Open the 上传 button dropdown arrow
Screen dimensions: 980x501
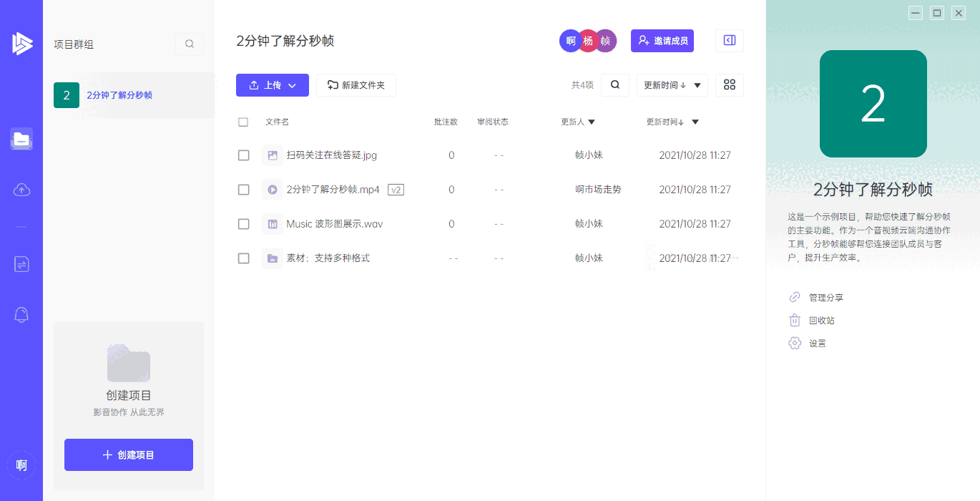click(292, 84)
